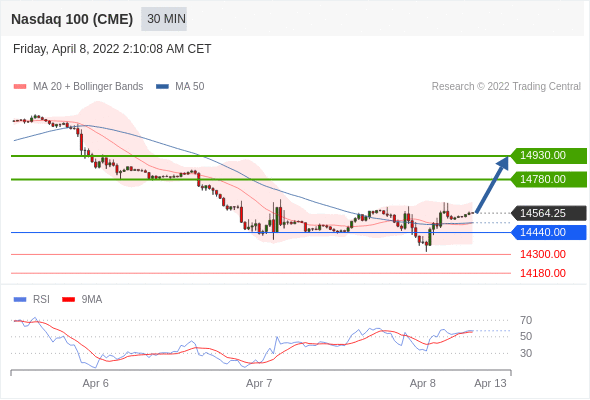This screenshot has height=400, width=590.
Task: Click the Nasdaq 100 (CME) title
Action: 72,19
